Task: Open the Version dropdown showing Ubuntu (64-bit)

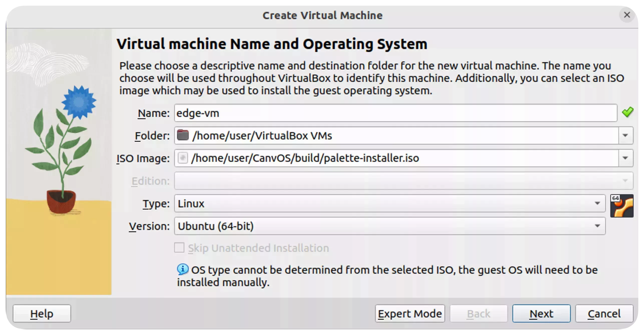Action: point(390,226)
